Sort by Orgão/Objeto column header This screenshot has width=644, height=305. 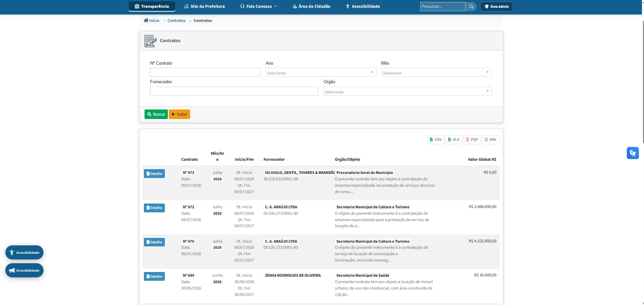[x=347, y=159]
